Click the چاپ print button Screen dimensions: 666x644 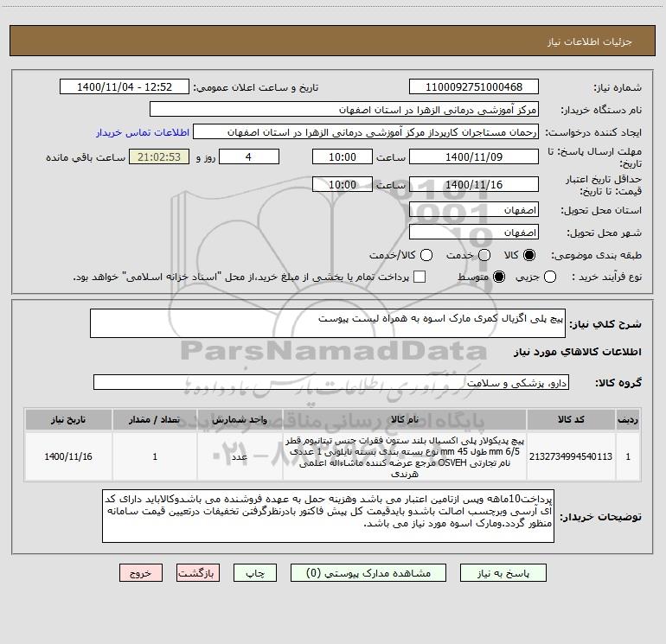click(255, 573)
